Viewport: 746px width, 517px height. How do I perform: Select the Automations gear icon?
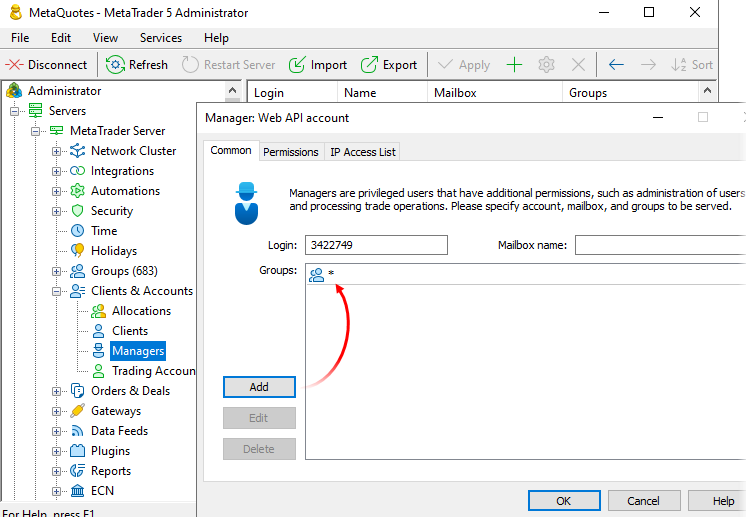coord(78,191)
